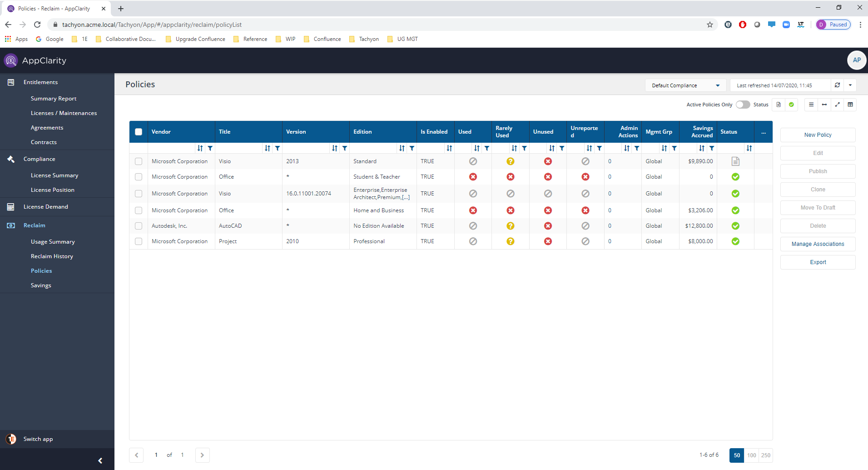Screen dimensions: 868x470
Task: Set page size to 100
Action: click(x=752, y=455)
